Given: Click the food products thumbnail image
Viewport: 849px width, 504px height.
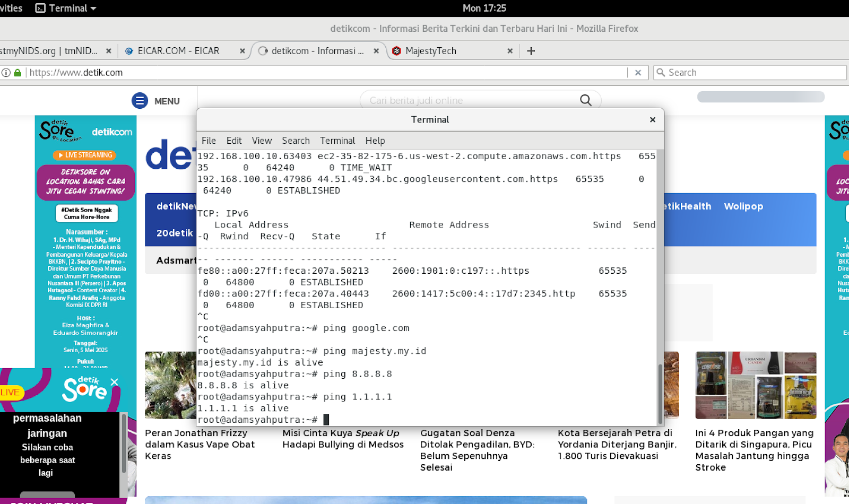Looking at the screenshot, I should click(x=756, y=385).
